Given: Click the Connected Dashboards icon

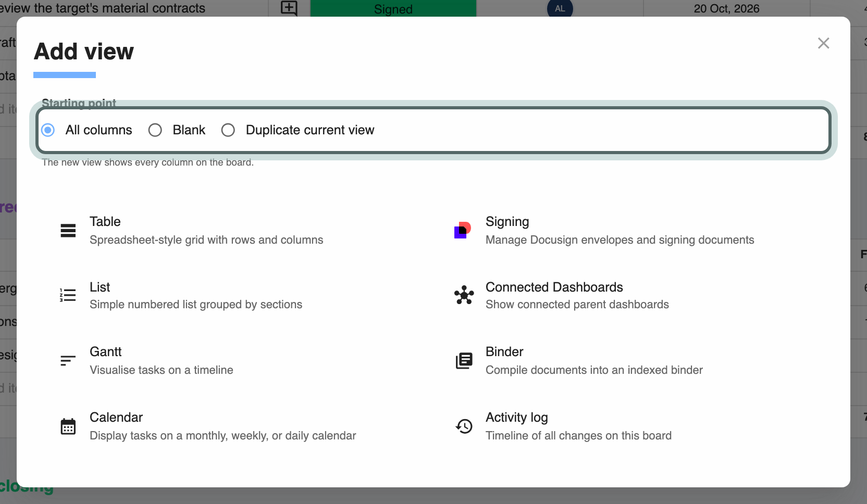Looking at the screenshot, I should [464, 295].
